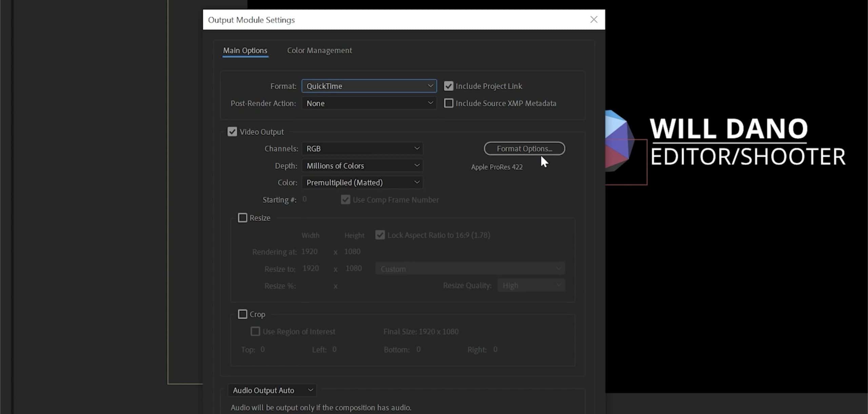Click the Format Options button
868x414 pixels.
524,149
